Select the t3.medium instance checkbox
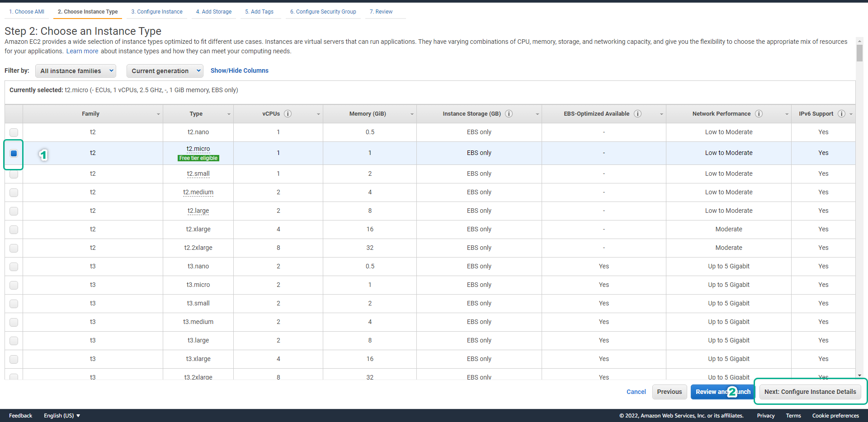This screenshot has width=868, height=422. [14, 322]
